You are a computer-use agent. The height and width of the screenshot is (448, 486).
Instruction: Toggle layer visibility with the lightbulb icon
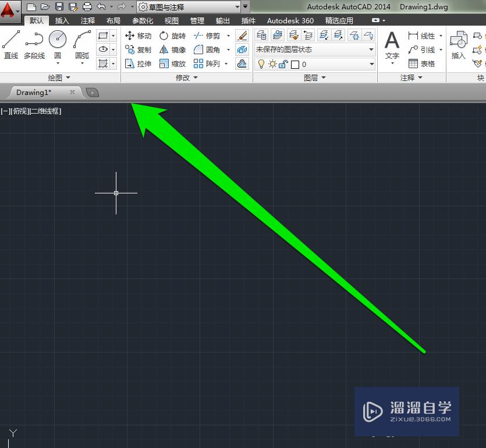[x=261, y=64]
